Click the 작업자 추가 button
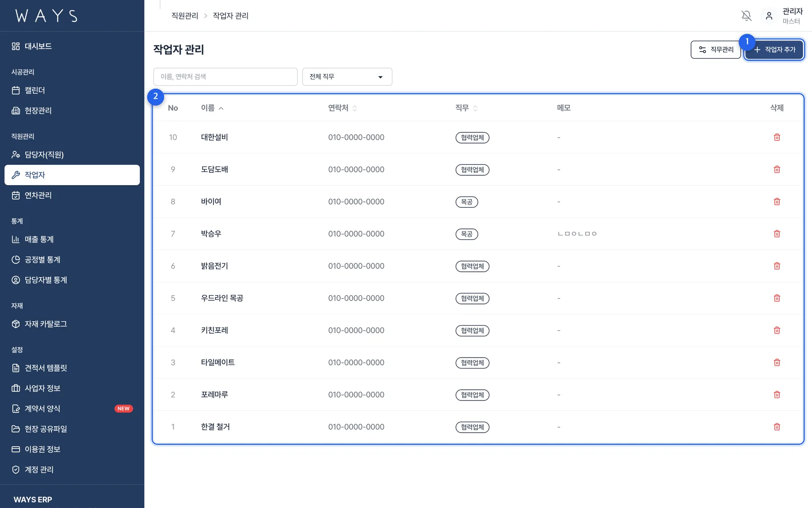 pyautogui.click(x=774, y=50)
